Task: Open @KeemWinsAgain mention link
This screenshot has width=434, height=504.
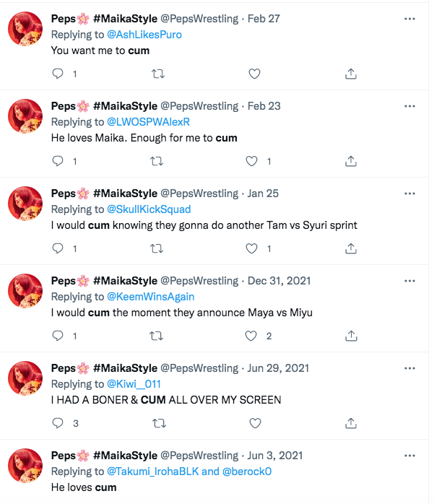Action: pyautogui.click(x=150, y=297)
